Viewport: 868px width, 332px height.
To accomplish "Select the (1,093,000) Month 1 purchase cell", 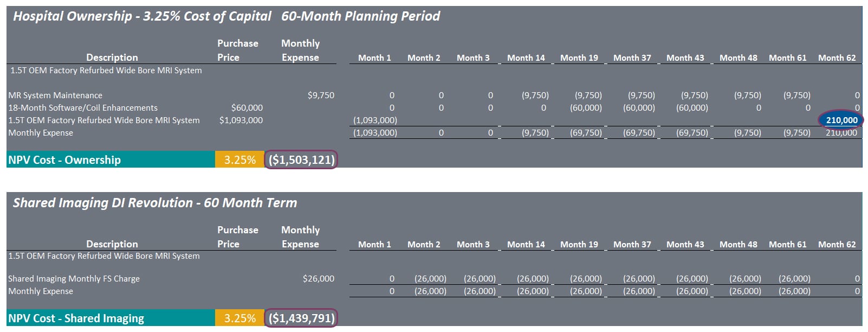I will [375, 120].
